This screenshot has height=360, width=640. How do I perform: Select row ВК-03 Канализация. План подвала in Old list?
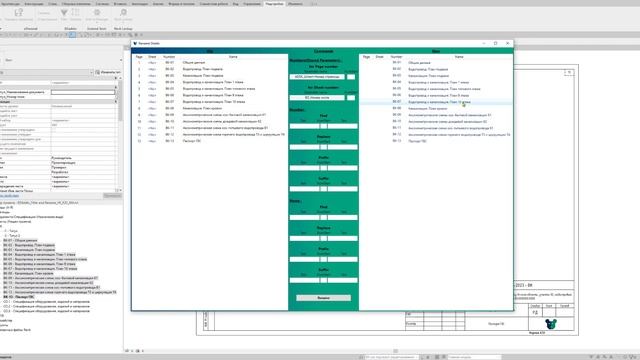[x=210, y=76]
